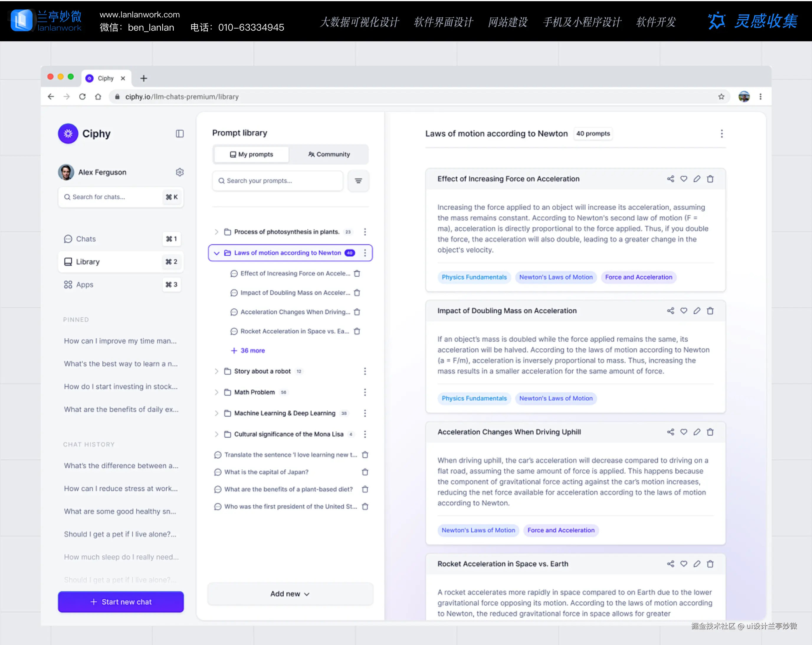The image size is (812, 645).
Task: Open pinned chat 'How can I improve my time man...'
Action: click(120, 341)
